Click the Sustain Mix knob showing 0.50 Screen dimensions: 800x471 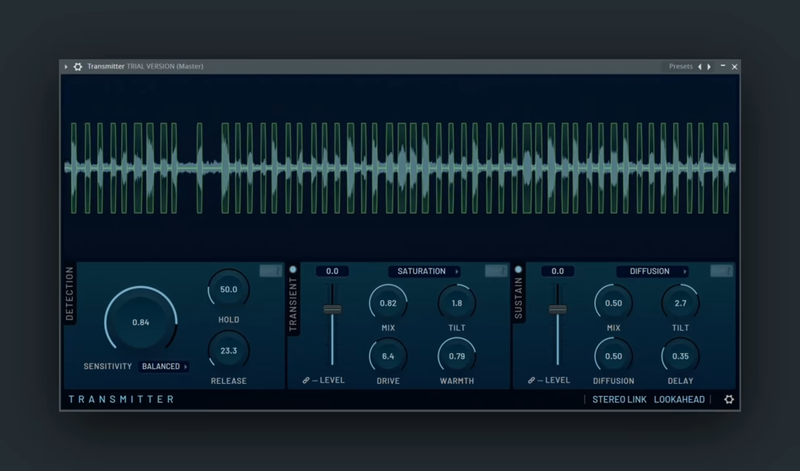tap(613, 303)
